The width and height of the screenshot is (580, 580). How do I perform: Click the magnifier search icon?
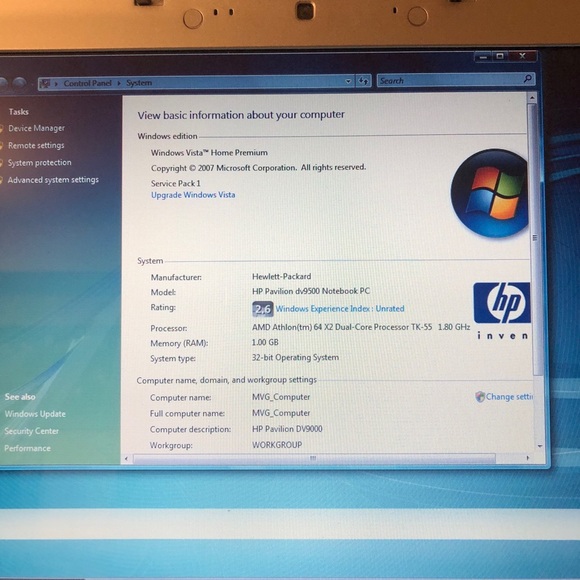[527, 78]
